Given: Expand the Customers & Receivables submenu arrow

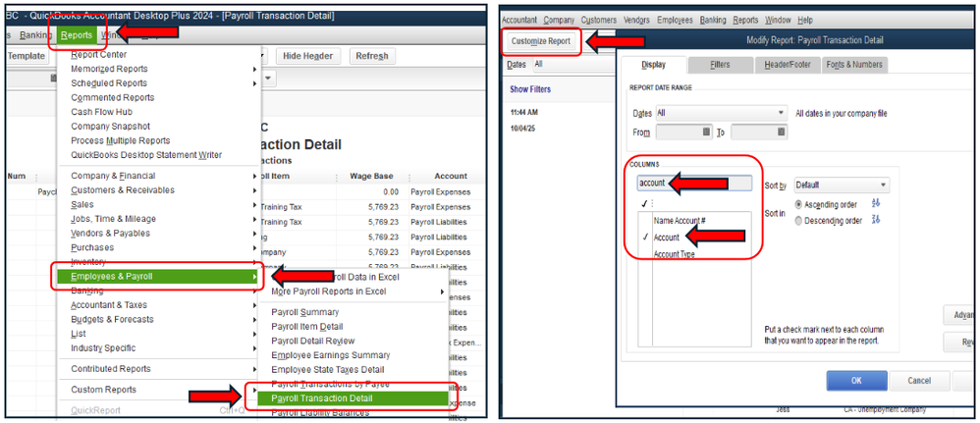Looking at the screenshot, I should point(254,190).
